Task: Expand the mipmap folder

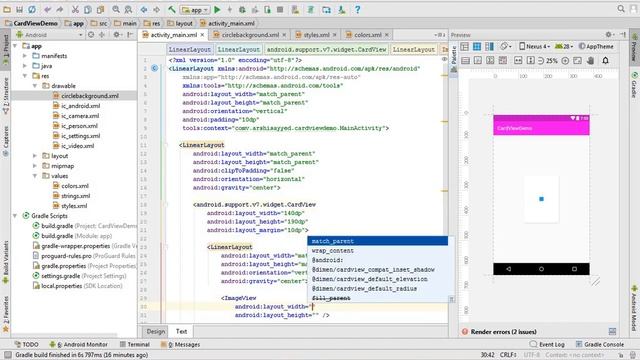Action: coord(35,166)
